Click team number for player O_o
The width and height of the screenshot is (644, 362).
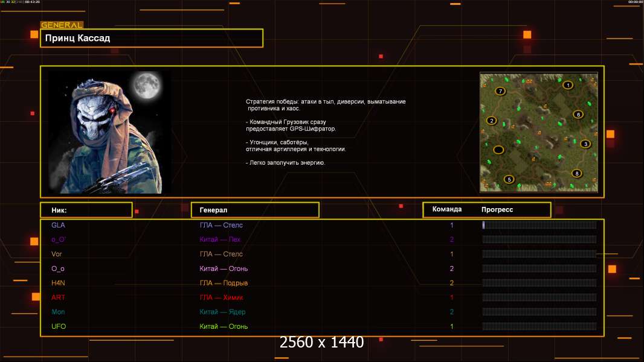(451, 268)
